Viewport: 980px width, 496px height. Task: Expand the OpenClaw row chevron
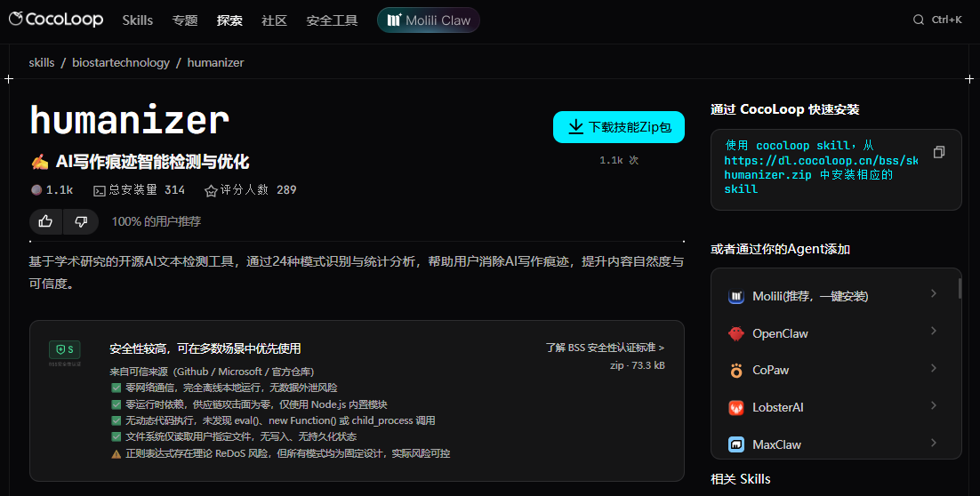click(933, 331)
